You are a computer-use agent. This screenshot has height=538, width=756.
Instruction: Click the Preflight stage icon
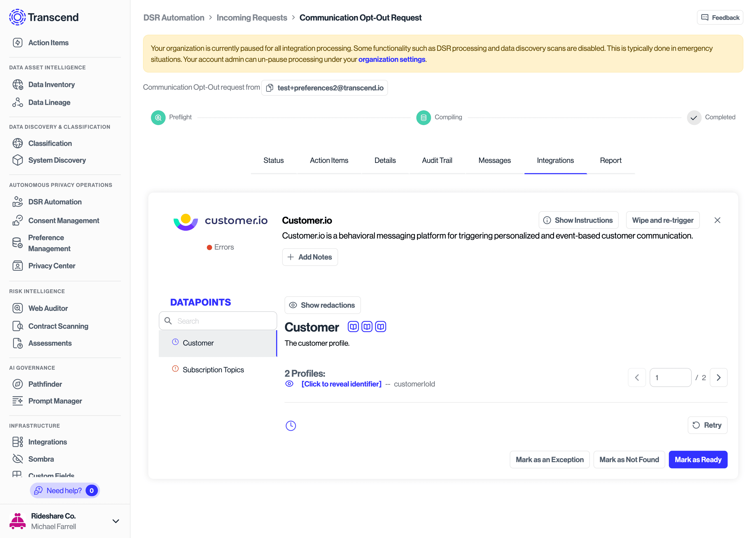tap(158, 118)
